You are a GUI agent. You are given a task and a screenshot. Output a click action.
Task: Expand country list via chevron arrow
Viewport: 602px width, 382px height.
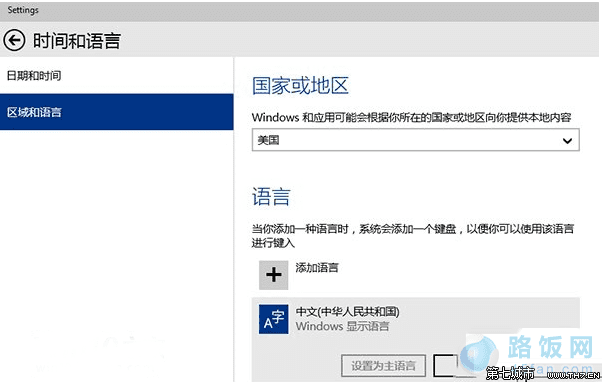[x=567, y=141]
